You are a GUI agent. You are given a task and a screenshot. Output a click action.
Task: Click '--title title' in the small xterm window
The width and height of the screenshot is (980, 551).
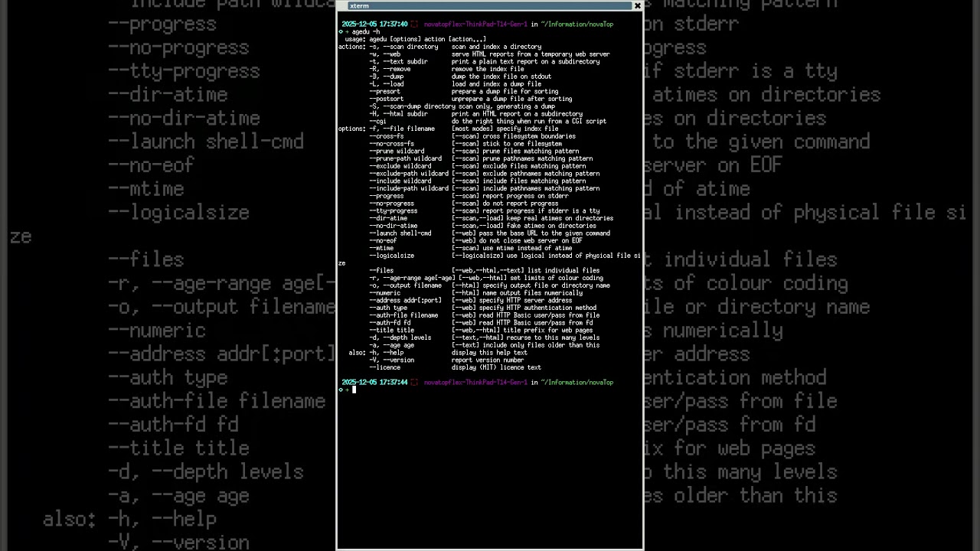(391, 330)
